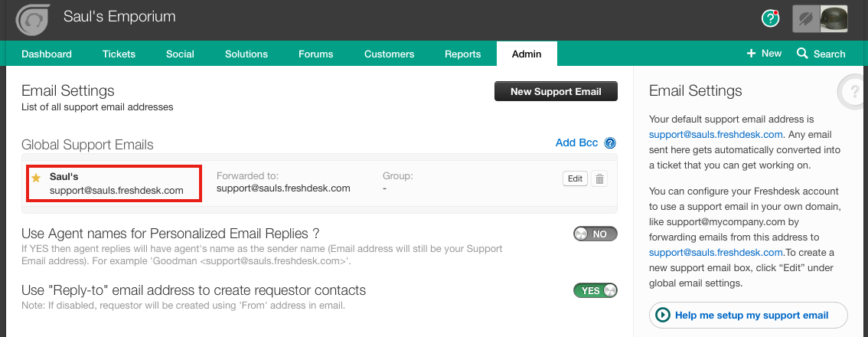Click the Forwarded to email address value
This screenshot has height=337, width=868.
(283, 188)
